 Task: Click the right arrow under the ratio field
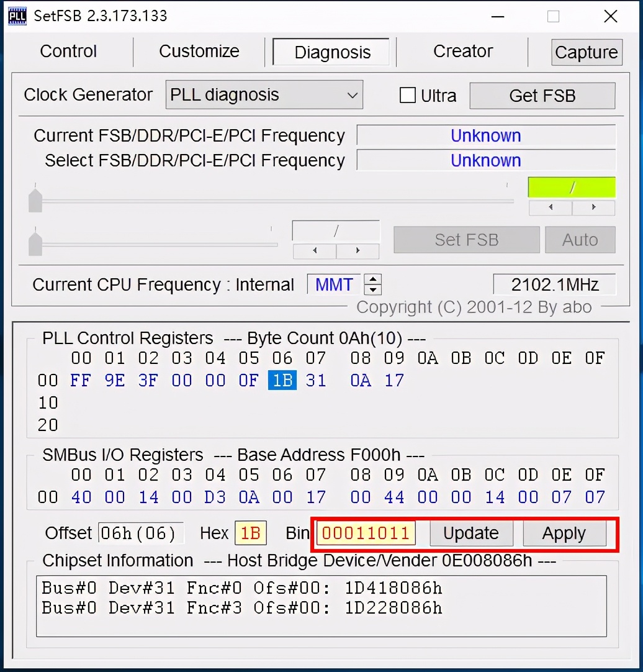[x=358, y=251]
